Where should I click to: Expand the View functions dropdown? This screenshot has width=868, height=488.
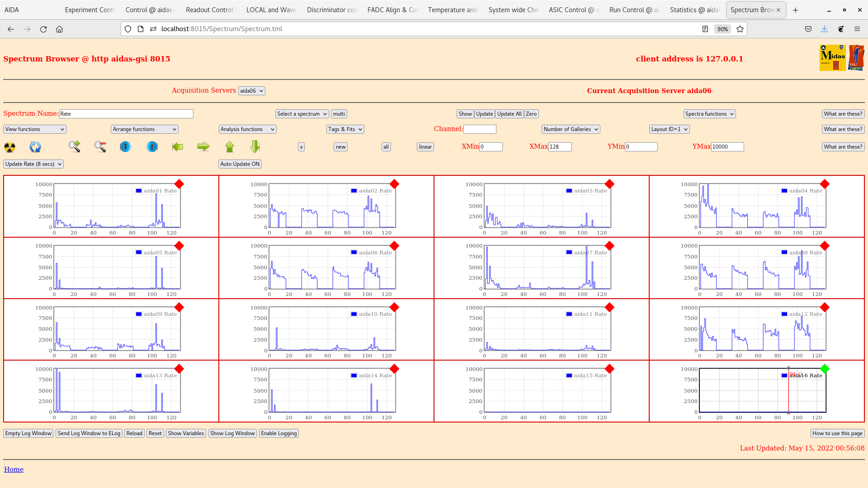coord(35,129)
